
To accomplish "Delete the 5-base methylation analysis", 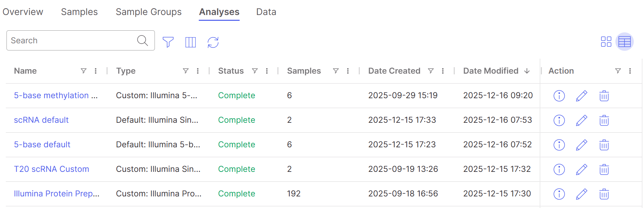I will pyautogui.click(x=604, y=96).
